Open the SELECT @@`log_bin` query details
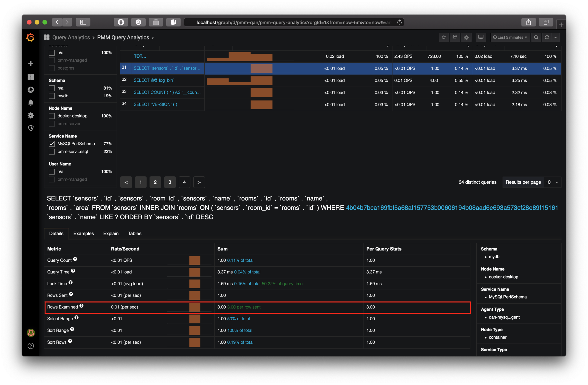The image size is (588, 385). point(154,80)
